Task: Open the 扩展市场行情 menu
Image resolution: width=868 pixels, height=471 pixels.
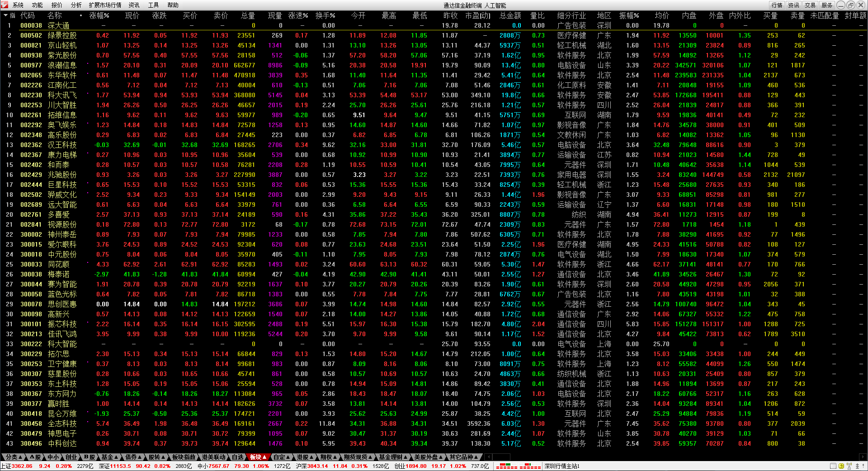Action: (x=105, y=5)
